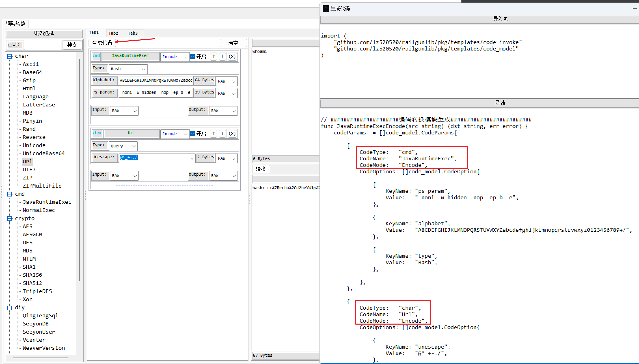This screenshot has width=639, height=364.
Task: Disable the JavaRuntimeExec 开启 checkbox
Action: click(x=193, y=57)
